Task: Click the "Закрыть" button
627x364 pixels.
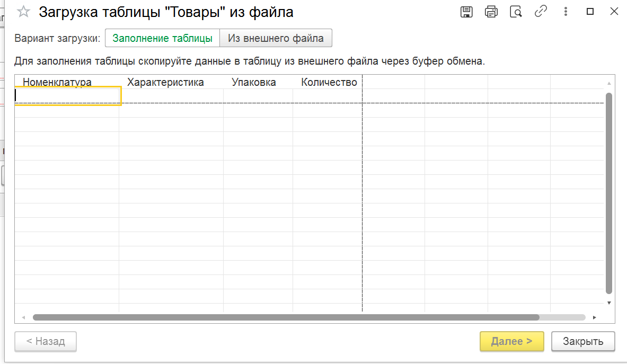Action: (583, 341)
